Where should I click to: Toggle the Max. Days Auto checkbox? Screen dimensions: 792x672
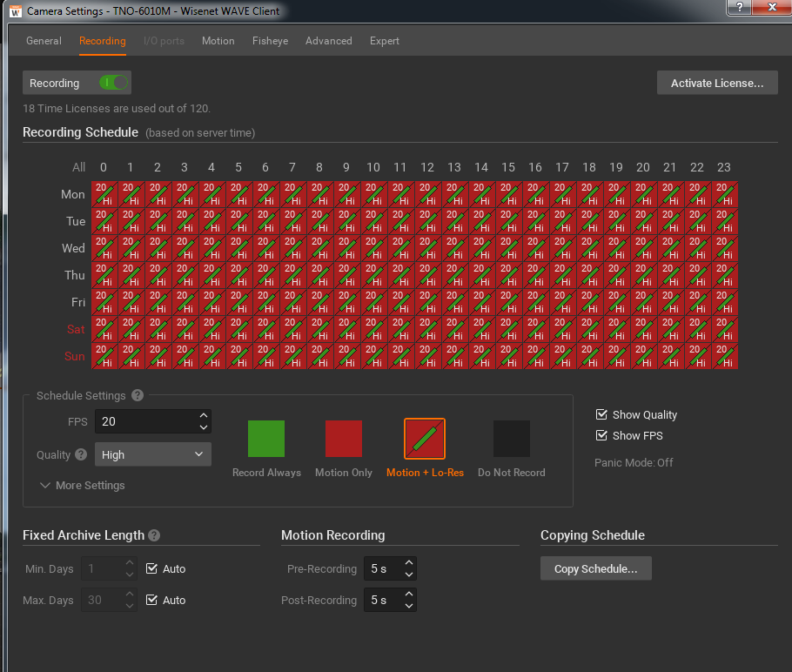pos(151,600)
